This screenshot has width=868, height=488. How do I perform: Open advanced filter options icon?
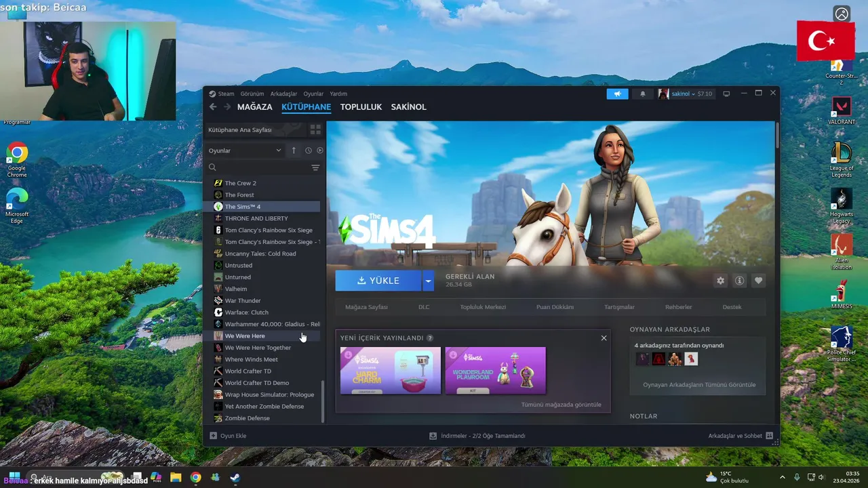(x=315, y=167)
